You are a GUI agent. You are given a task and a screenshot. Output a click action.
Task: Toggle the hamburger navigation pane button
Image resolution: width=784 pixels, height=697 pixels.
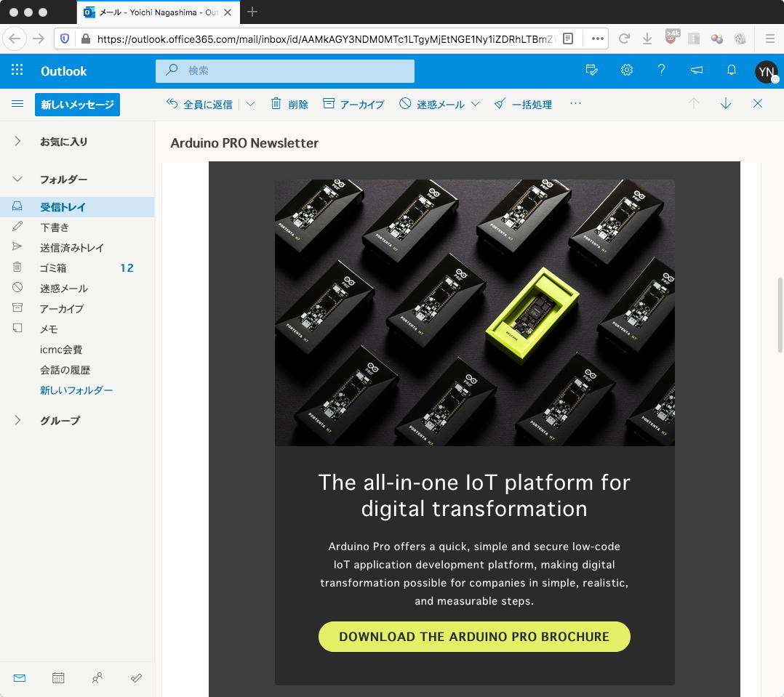[17, 104]
